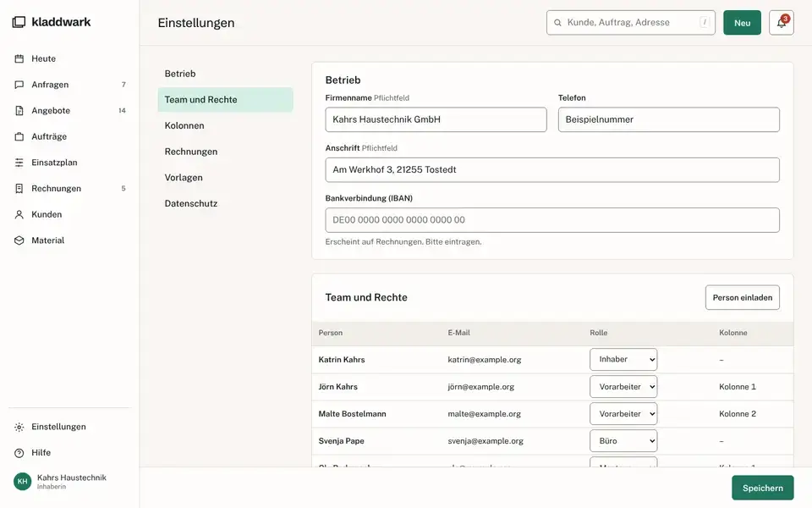
Task: Click the Aufträge briefcase icon
Action: click(19, 136)
